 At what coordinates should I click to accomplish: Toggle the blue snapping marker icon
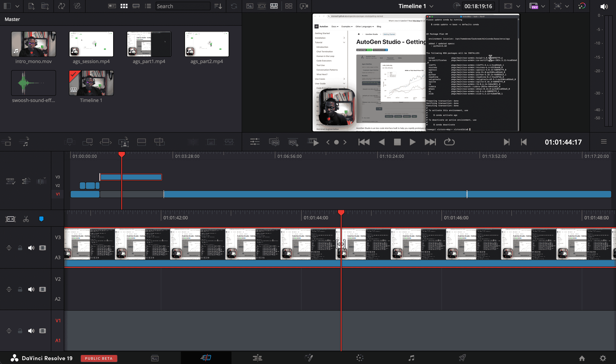pyautogui.click(x=41, y=219)
